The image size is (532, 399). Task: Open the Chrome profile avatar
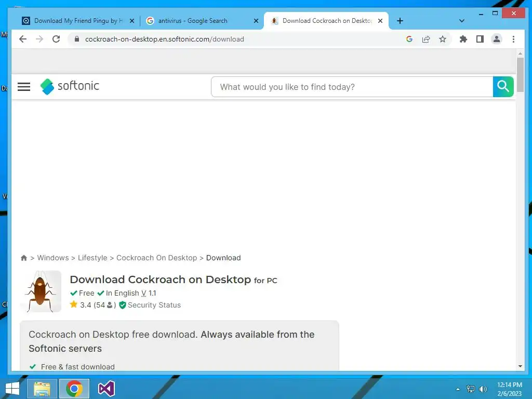pos(496,39)
